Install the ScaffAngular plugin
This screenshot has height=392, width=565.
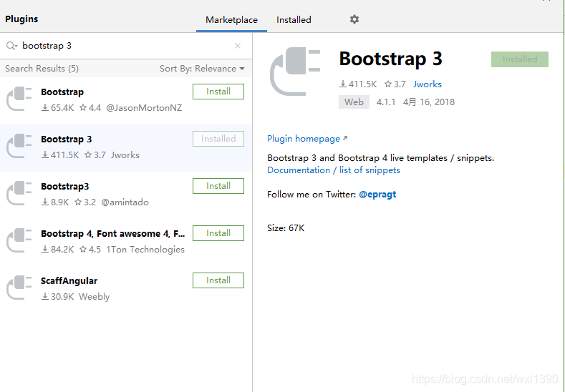pos(218,280)
